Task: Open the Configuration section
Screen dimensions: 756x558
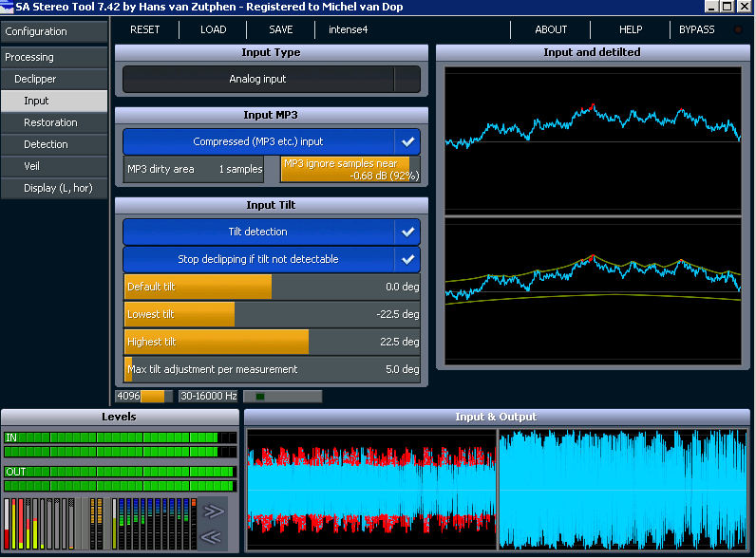Action: tap(54, 31)
